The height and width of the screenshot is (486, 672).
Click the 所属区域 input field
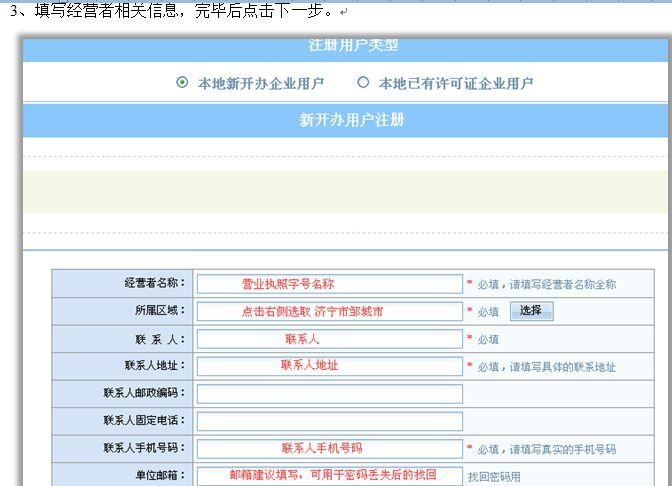(330, 311)
